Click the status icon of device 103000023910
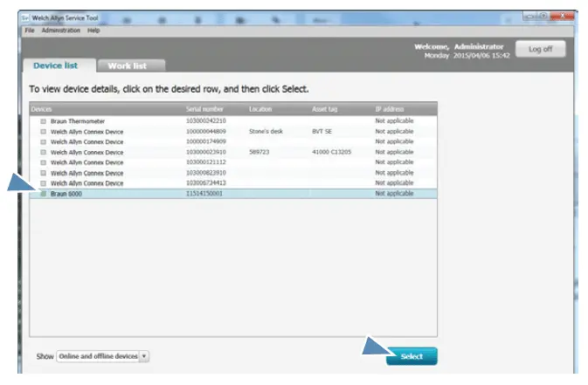Image resolution: width=588 pixels, height=385 pixels. (44, 152)
